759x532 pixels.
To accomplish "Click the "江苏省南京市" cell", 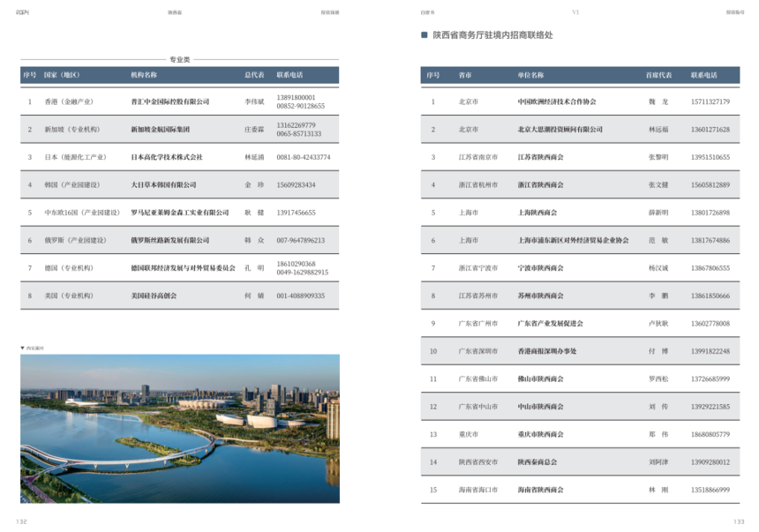I will [478, 157].
